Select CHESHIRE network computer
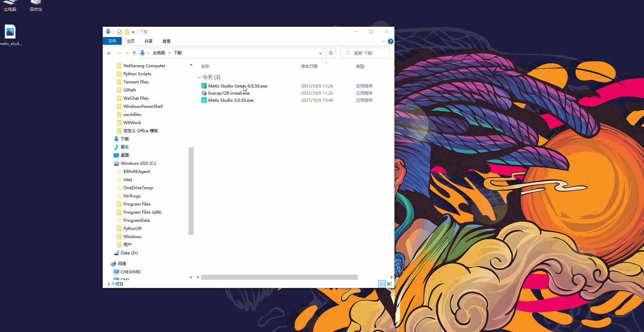Screen dimensions: 644x332 click(x=131, y=272)
